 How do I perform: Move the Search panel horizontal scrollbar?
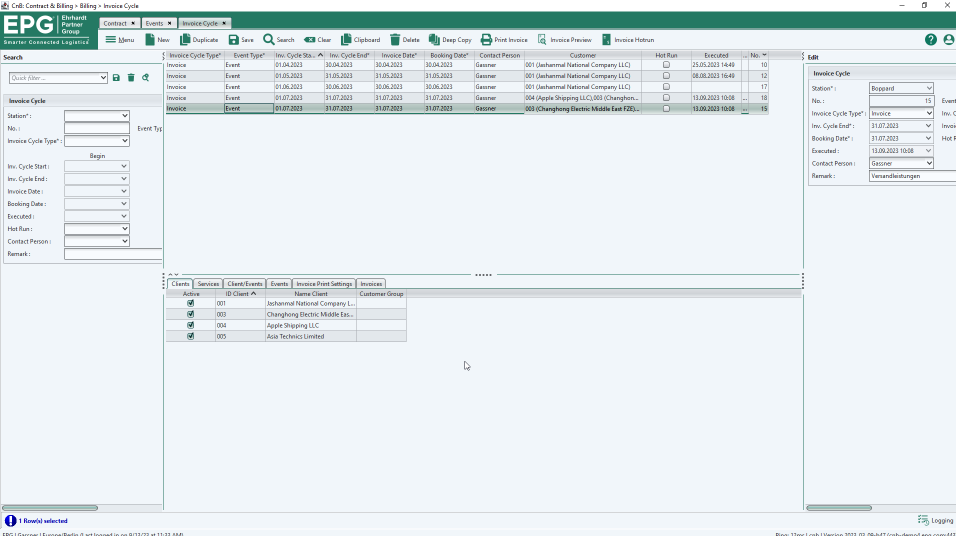pyautogui.click(x=50, y=508)
